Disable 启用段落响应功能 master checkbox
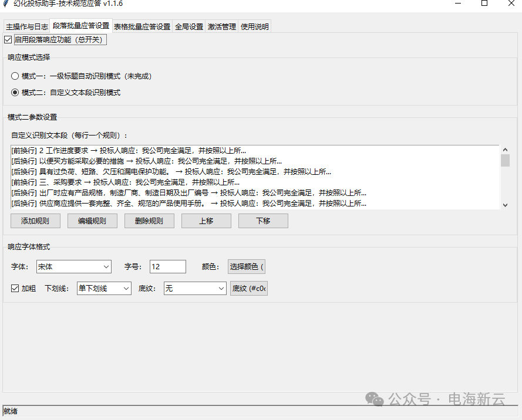 8,40
